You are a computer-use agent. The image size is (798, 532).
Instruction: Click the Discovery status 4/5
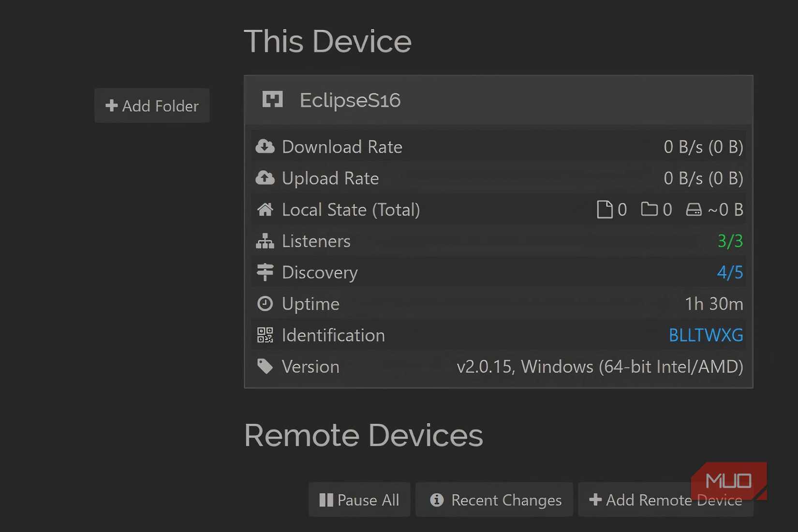[x=730, y=272]
